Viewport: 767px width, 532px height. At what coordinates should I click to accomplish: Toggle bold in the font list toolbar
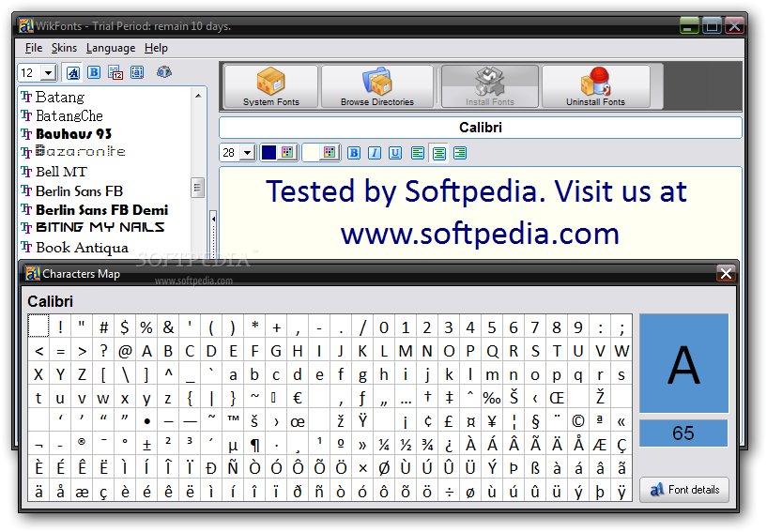(94, 72)
